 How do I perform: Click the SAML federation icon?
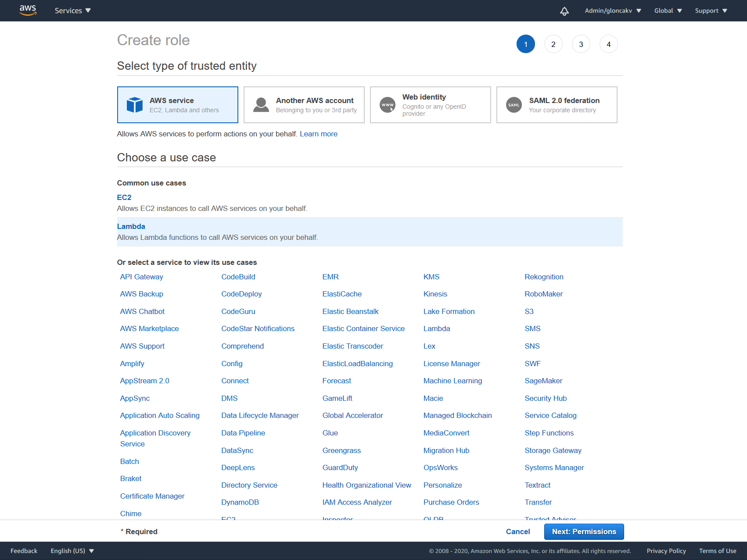pyautogui.click(x=514, y=105)
